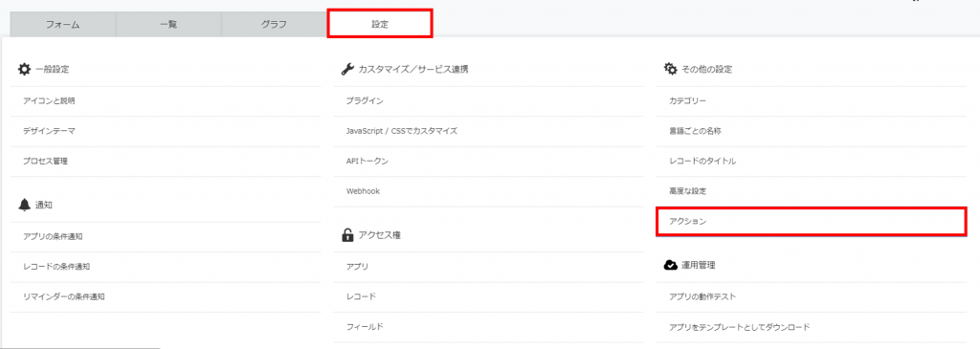Open the アクション settings link
The width and height of the screenshot is (980, 349).
coord(812,222)
